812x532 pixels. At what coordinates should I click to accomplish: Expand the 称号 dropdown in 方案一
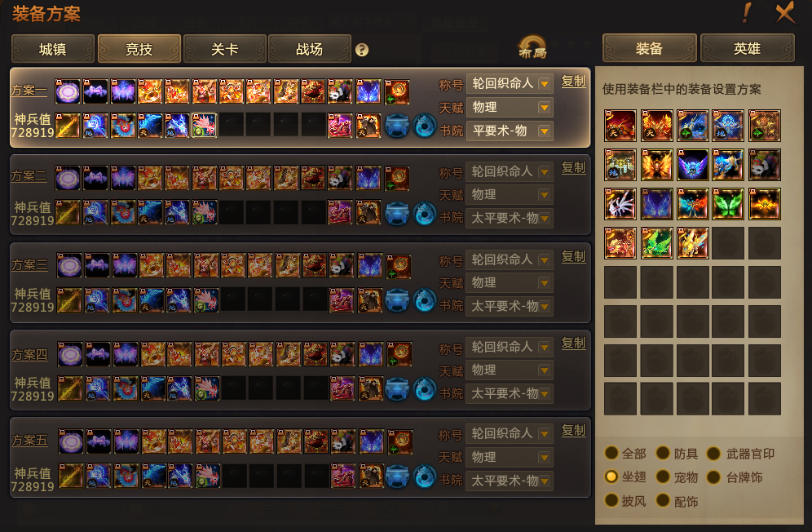(x=510, y=83)
